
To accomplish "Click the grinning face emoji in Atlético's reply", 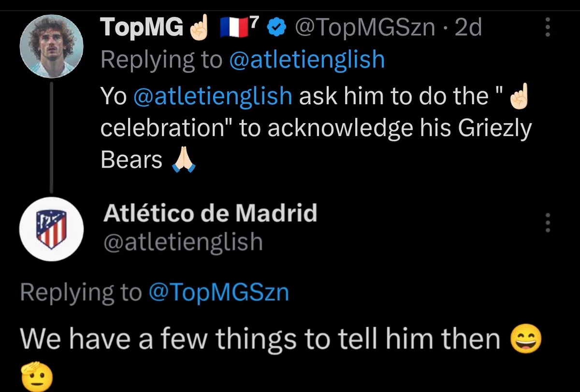I will [526, 339].
